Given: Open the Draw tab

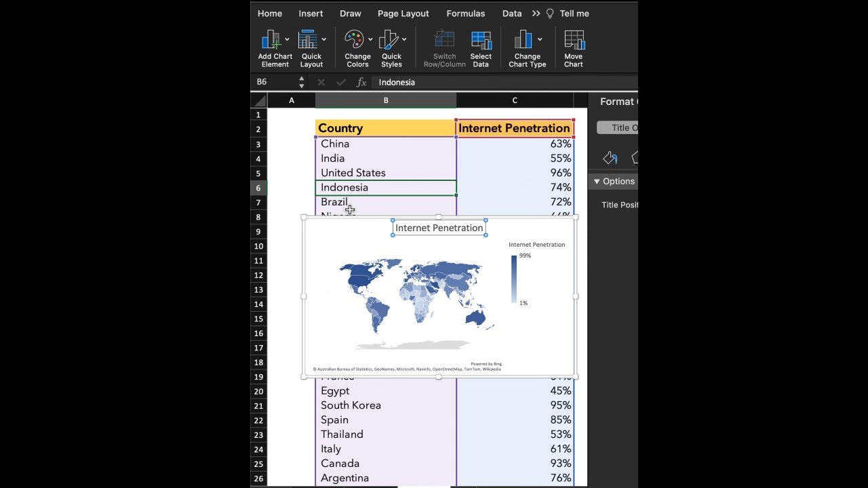Looking at the screenshot, I should tap(351, 14).
